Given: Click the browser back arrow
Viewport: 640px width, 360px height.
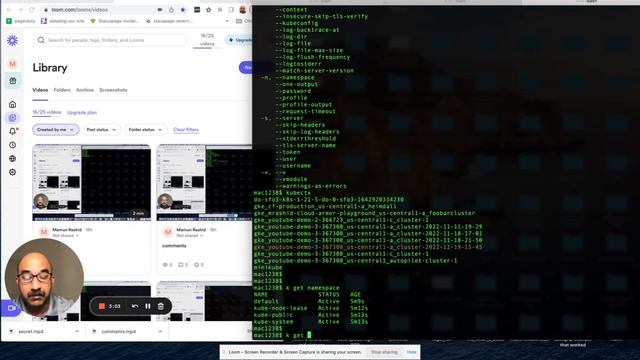Looking at the screenshot, I should coord(9,9).
